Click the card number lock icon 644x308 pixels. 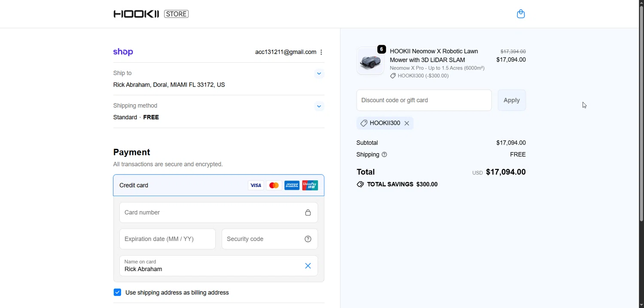click(308, 213)
